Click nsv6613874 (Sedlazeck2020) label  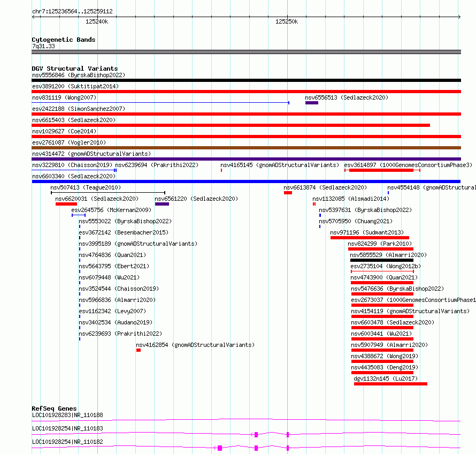tap(325, 187)
